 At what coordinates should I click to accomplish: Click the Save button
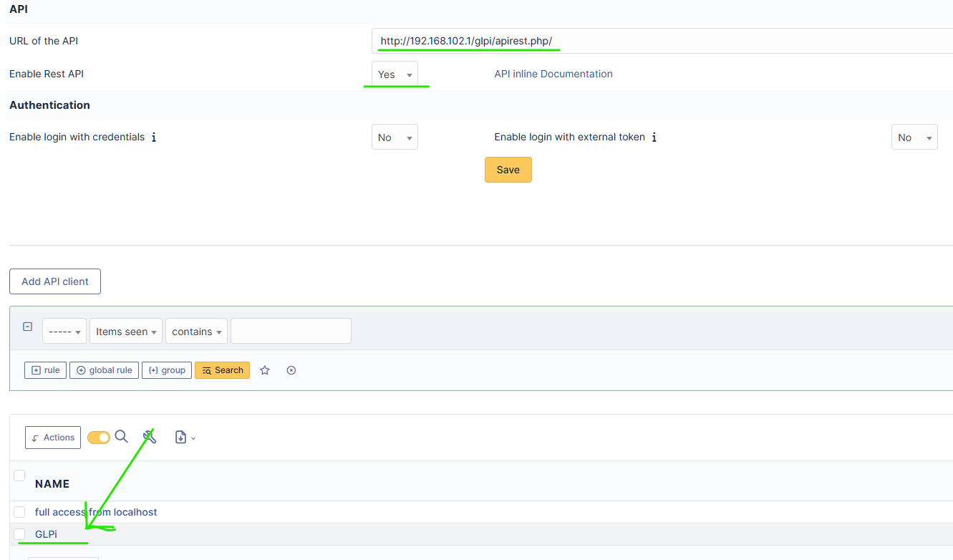tap(508, 170)
